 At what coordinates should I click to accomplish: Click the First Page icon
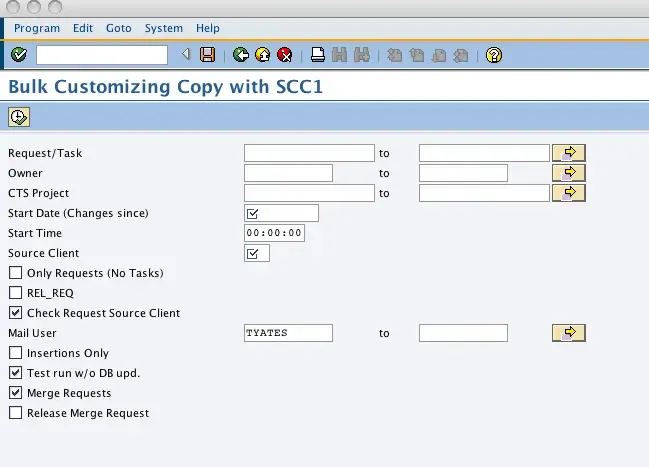click(x=394, y=55)
